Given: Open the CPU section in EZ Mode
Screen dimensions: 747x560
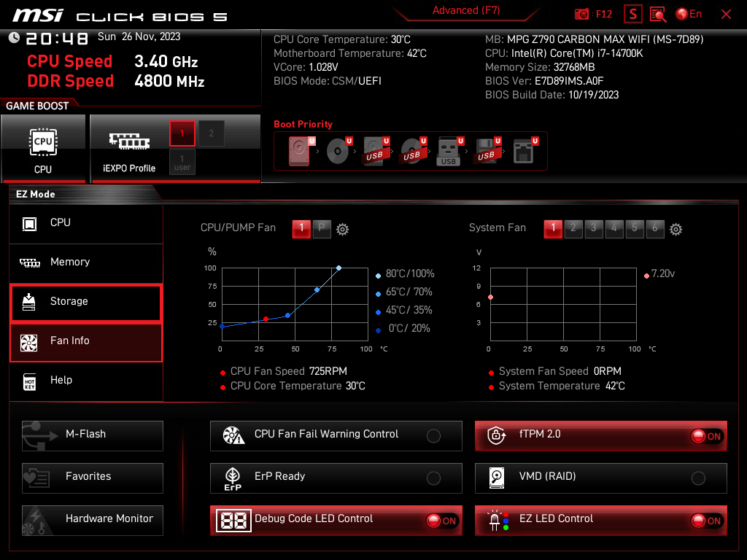Looking at the screenshot, I should [x=86, y=223].
